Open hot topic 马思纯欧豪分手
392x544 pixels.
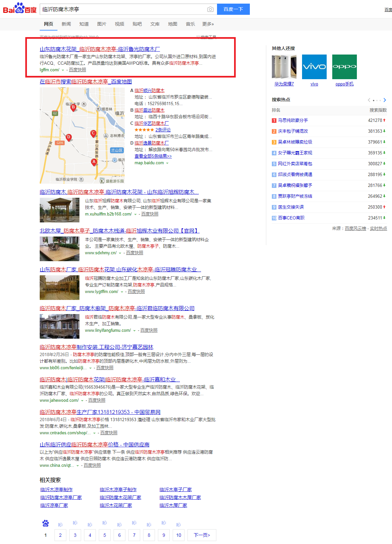coord(293,121)
